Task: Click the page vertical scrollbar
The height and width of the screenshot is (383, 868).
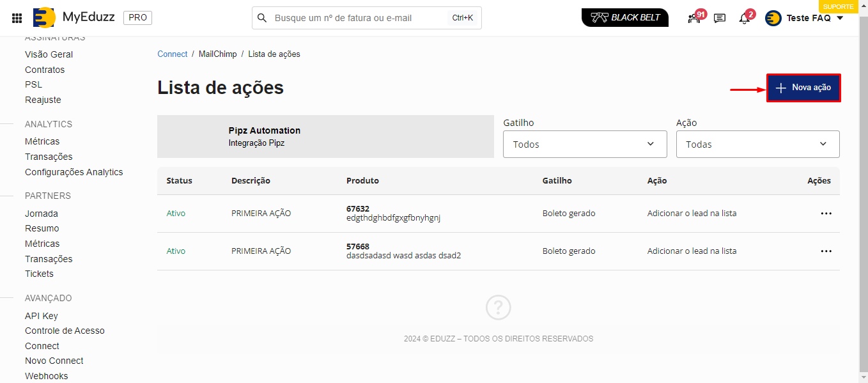Action: tap(863, 192)
